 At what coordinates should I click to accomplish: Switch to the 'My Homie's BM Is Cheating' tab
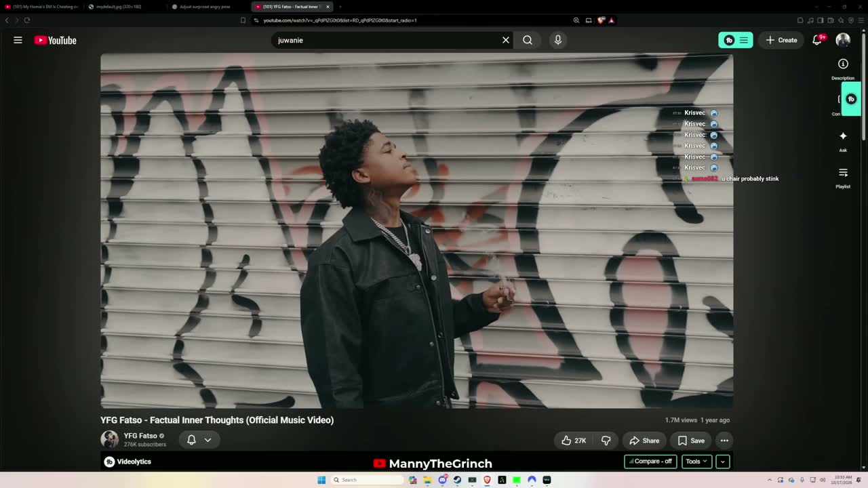[42, 7]
